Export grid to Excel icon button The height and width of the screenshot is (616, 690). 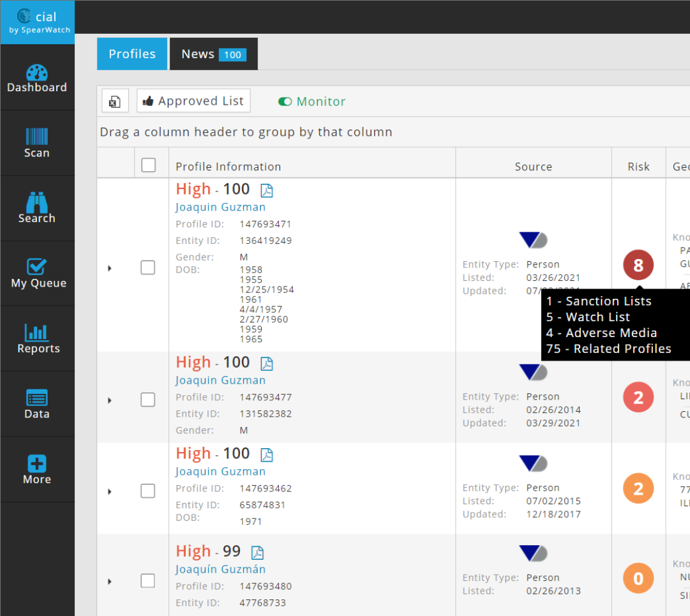click(115, 101)
